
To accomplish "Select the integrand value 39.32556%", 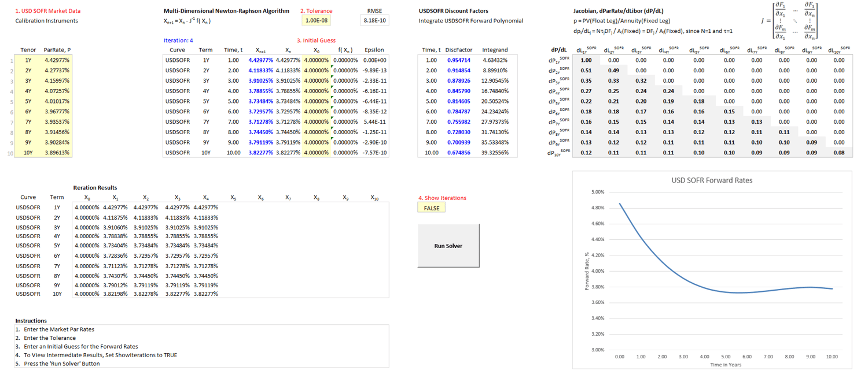I will coord(495,153).
